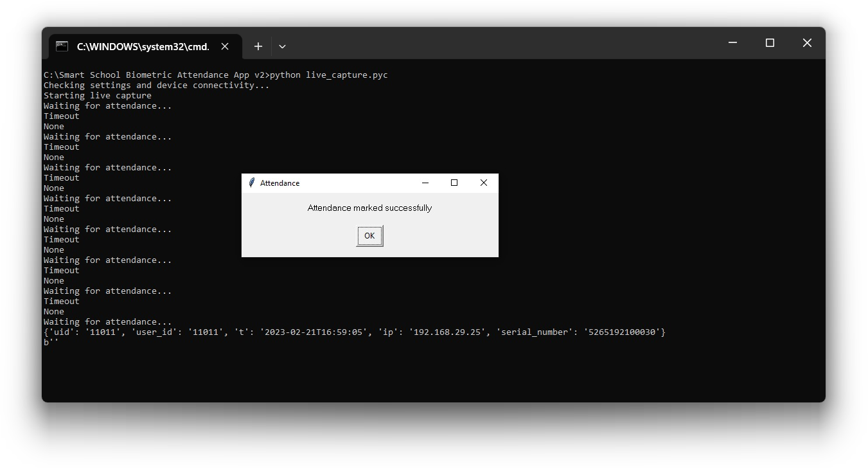
Task: Click OK in the Attendance dialog
Action: [369, 236]
